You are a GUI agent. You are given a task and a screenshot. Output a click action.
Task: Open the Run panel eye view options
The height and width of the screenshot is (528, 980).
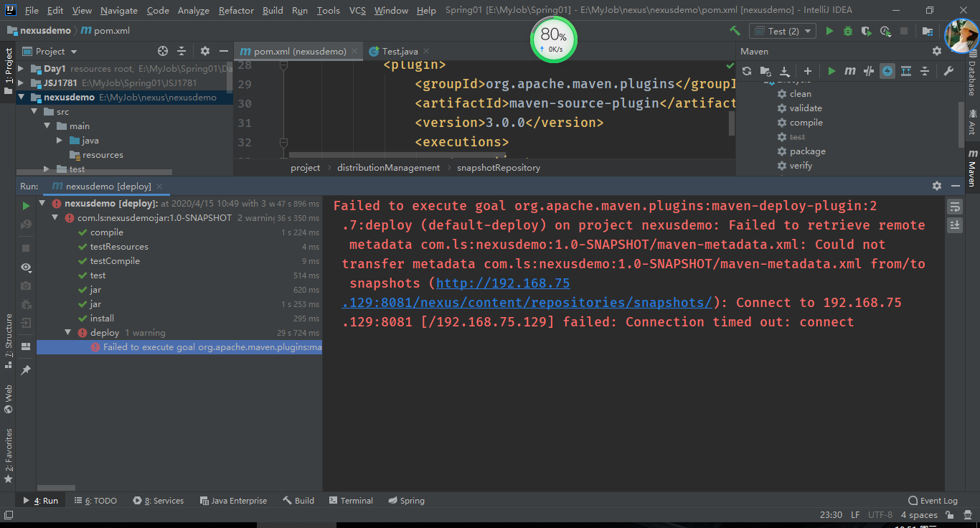(x=27, y=268)
